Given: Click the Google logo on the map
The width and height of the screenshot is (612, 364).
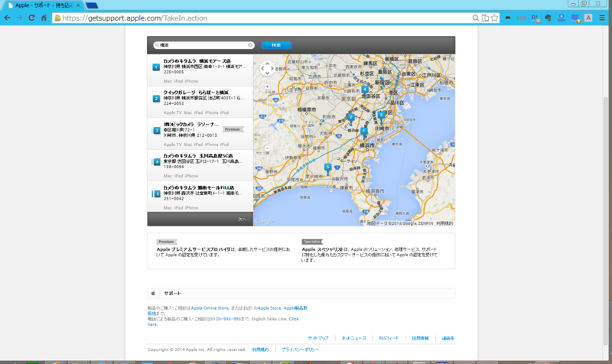Looking at the screenshot, I should [264, 221].
